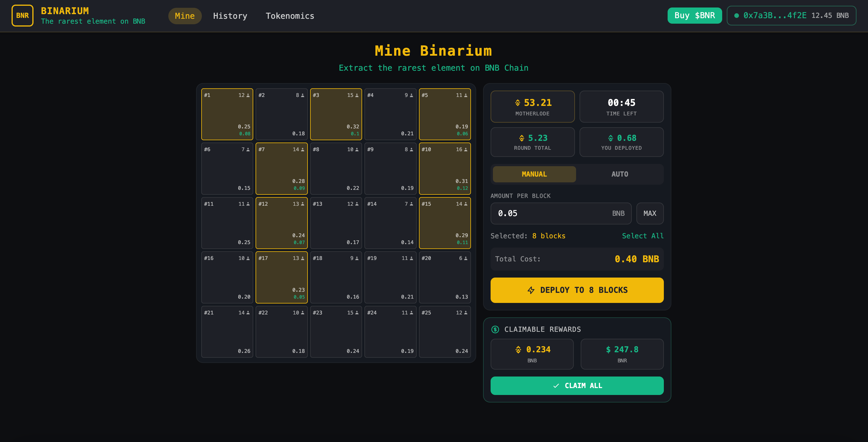Click the lightning icon on the deploy button
The image size is (868, 442).
pos(531,290)
